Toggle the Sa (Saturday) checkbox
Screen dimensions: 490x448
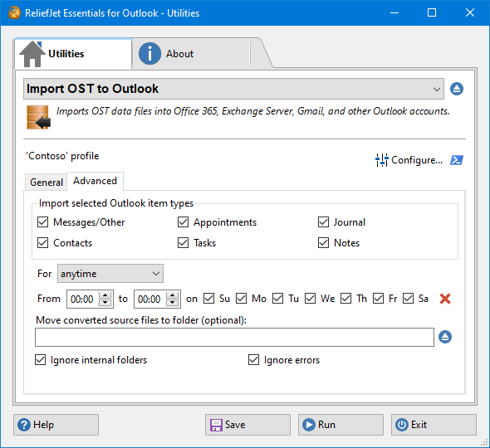[x=408, y=299]
